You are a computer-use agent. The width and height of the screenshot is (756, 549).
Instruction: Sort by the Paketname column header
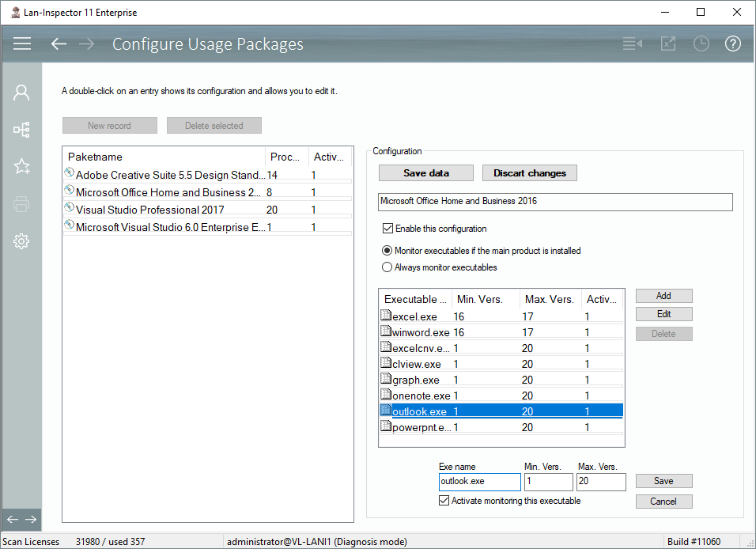pos(164,157)
